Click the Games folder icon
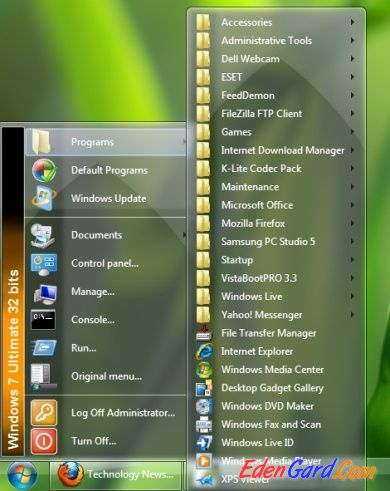The width and height of the screenshot is (390, 491). [203, 132]
